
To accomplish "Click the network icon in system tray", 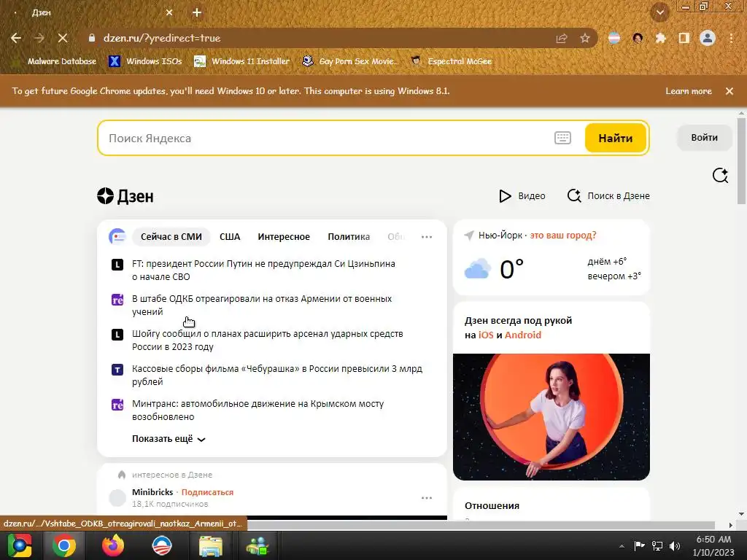I will click(x=657, y=545).
